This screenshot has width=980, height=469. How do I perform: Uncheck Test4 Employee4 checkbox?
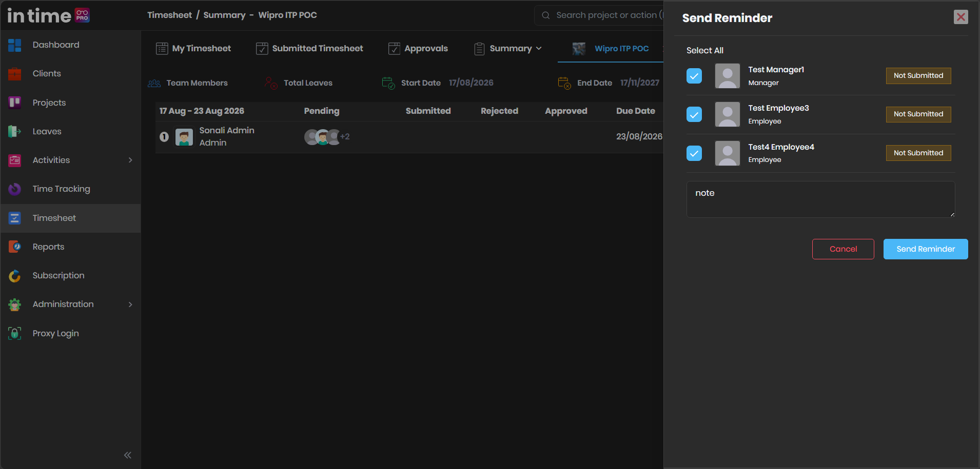point(694,153)
